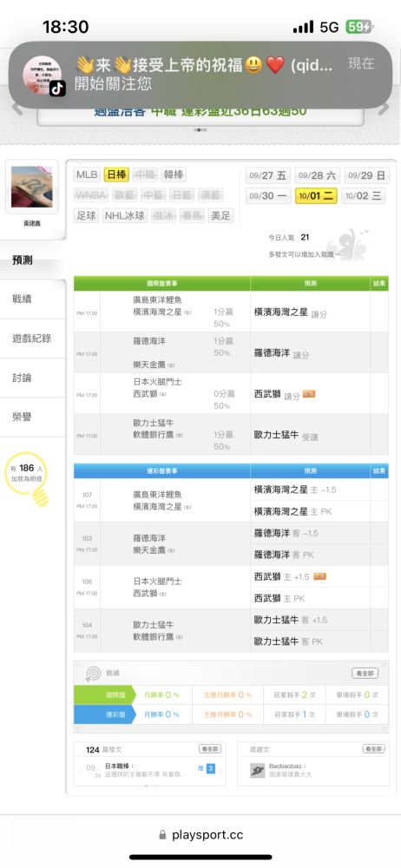The height and width of the screenshot is (868, 401).
Task: Select the 足球 league tab
Action: (x=87, y=216)
